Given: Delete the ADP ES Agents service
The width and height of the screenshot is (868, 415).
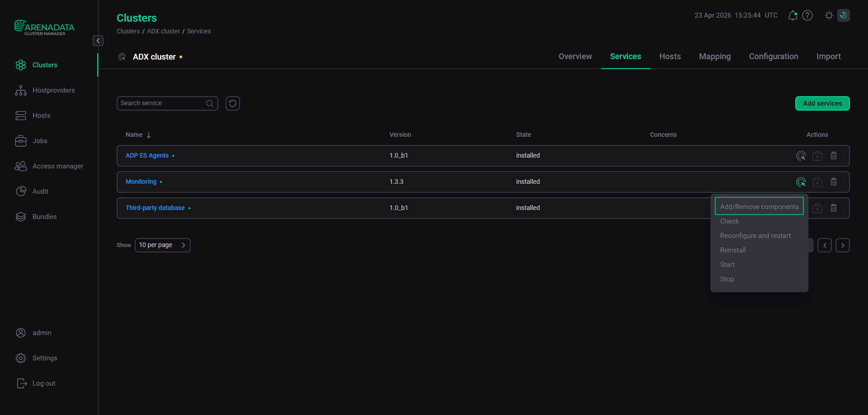Looking at the screenshot, I should (834, 156).
